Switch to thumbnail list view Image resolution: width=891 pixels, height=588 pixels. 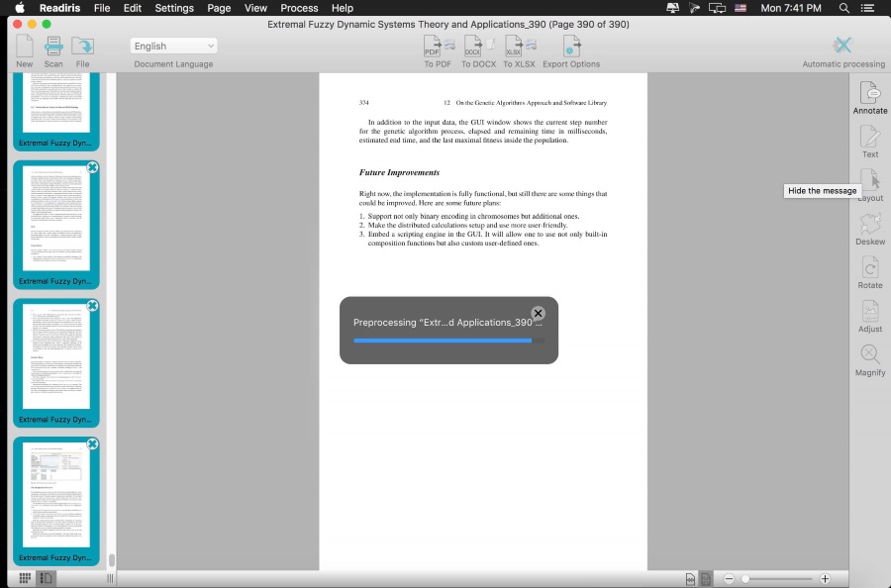(46, 578)
